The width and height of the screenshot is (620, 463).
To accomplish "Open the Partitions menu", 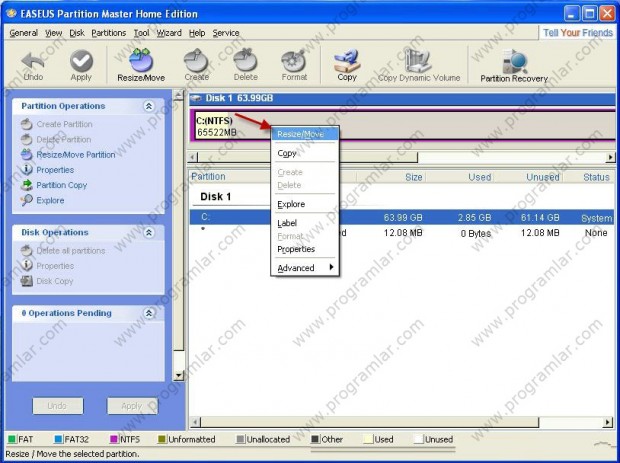I will [109, 33].
